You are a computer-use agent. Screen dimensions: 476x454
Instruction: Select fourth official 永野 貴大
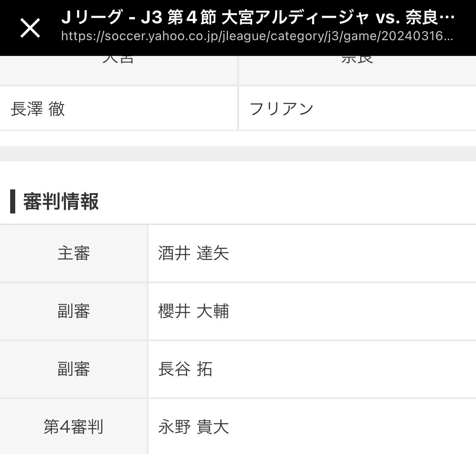click(193, 427)
